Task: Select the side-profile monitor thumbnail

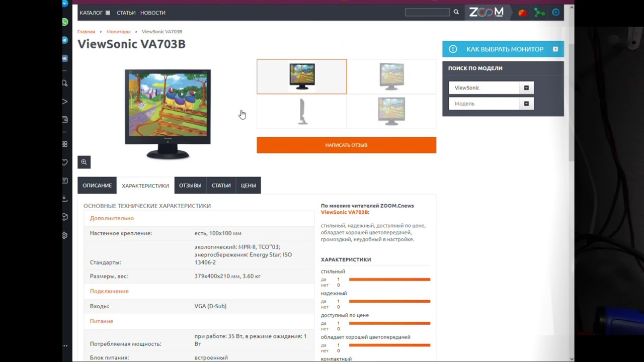Action: pyautogui.click(x=302, y=111)
